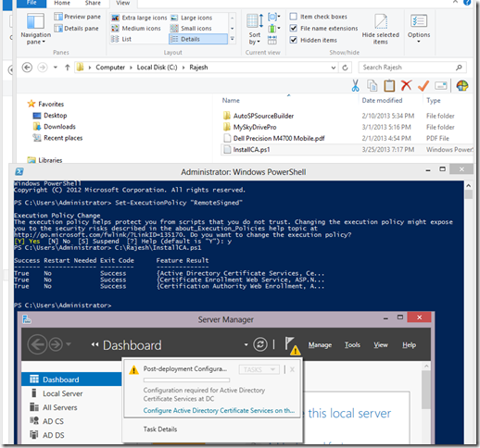
Task: Go back in Explorer navigation
Action: pos(27,68)
